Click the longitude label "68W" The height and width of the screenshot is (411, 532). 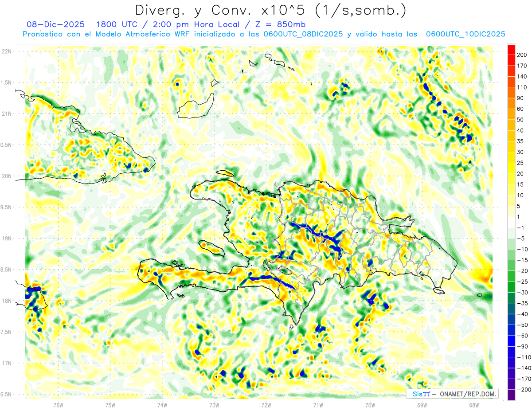(474, 404)
